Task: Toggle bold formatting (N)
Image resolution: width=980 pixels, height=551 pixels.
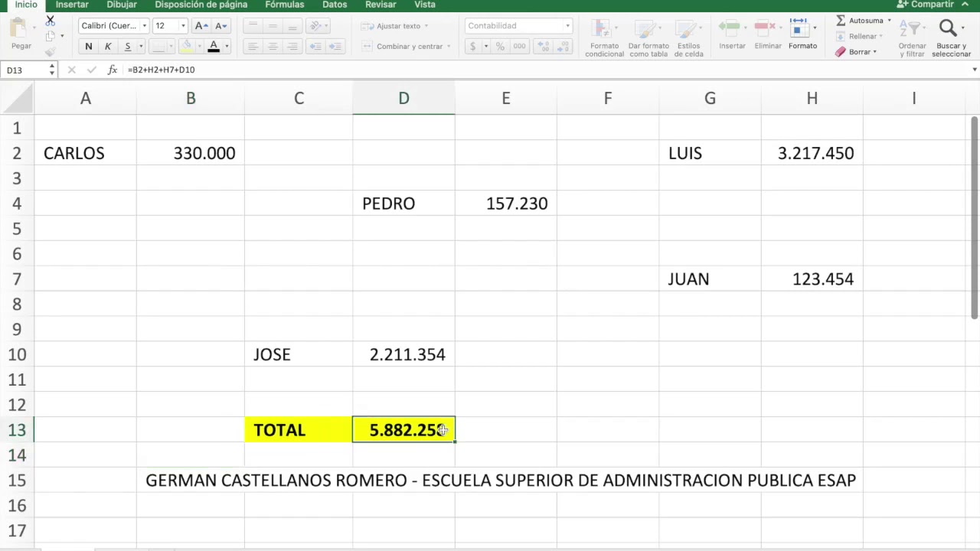Action: (x=88, y=47)
